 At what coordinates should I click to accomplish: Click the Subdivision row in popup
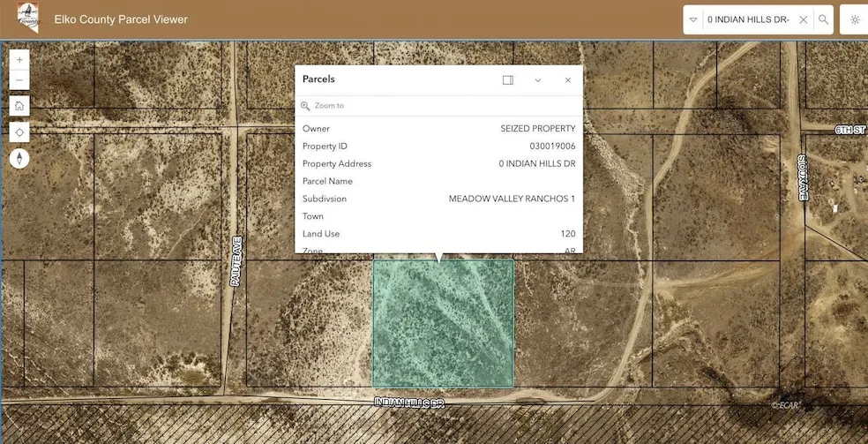[438, 199]
